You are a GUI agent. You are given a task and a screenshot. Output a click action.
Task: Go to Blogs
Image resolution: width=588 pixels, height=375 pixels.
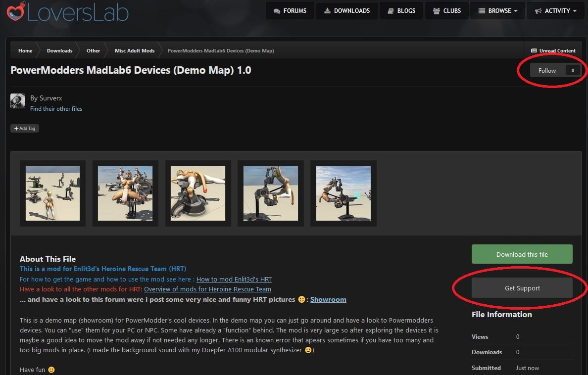(401, 10)
